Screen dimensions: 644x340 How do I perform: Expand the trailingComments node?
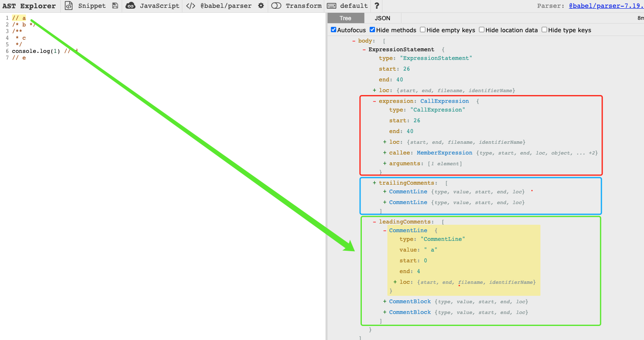coord(375,183)
